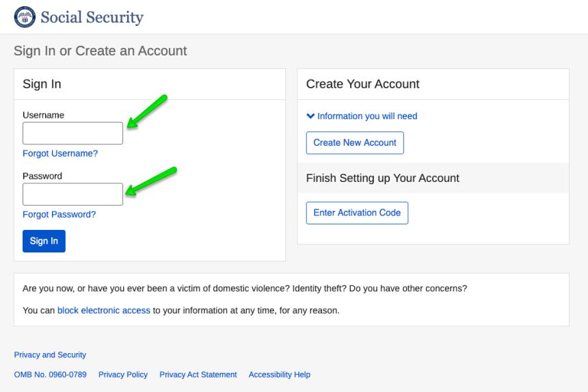Click the Password field label

[x=42, y=176]
